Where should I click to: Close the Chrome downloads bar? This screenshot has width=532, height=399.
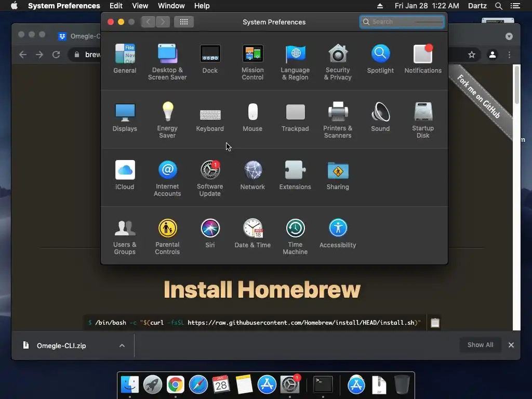(511, 345)
